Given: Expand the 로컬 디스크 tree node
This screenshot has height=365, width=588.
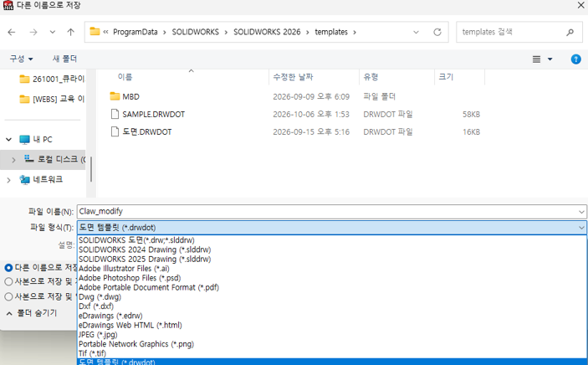Looking at the screenshot, I should tap(13, 160).
